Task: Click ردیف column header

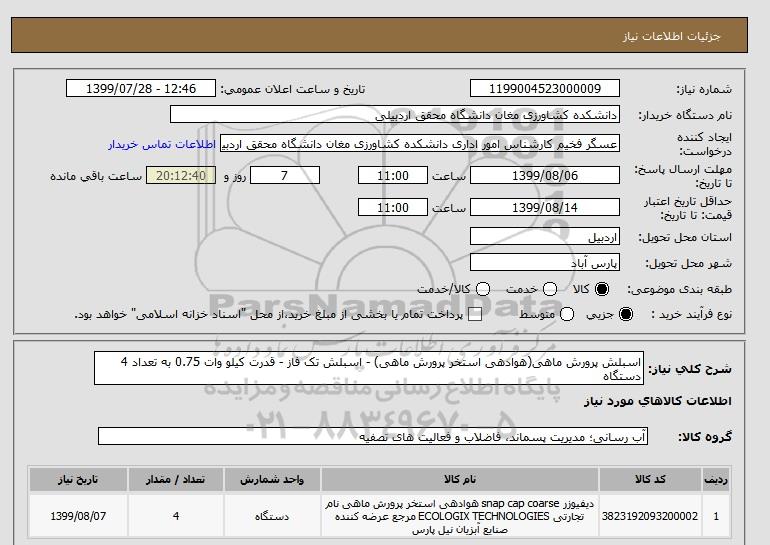Action: [716, 479]
